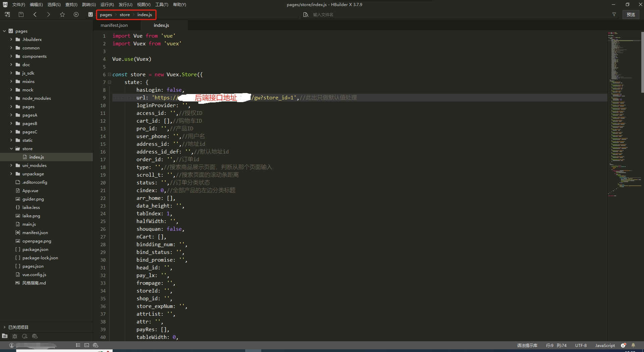Collapse the store folder
Screen dimensions: 644x352
click(x=11, y=149)
